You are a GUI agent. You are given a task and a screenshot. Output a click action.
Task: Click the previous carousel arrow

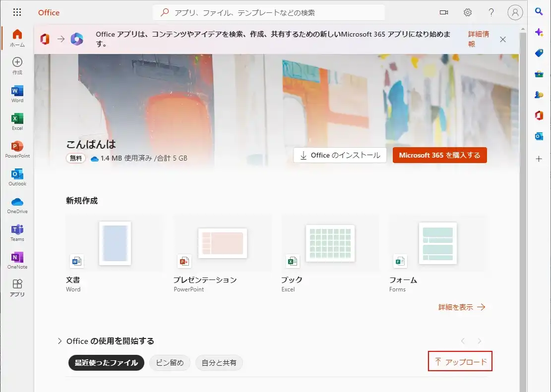pos(463,341)
